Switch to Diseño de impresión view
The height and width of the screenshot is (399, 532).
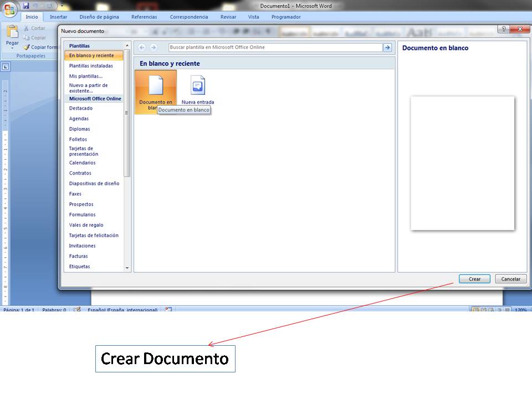tap(474, 309)
